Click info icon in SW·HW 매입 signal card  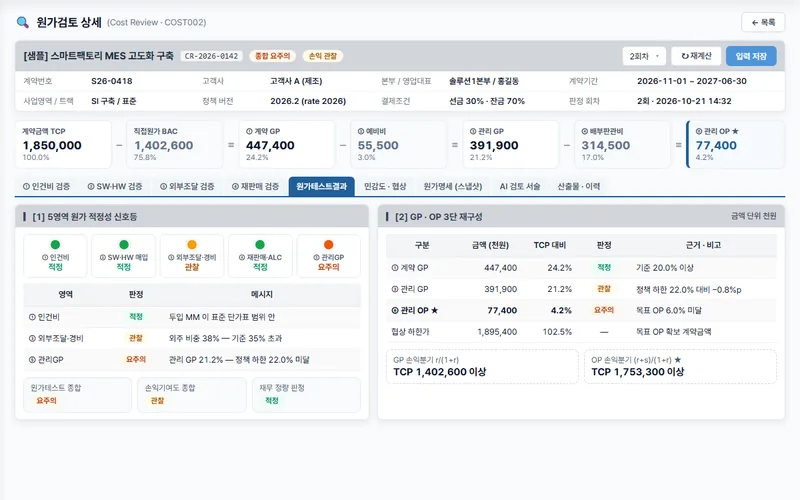103,258
